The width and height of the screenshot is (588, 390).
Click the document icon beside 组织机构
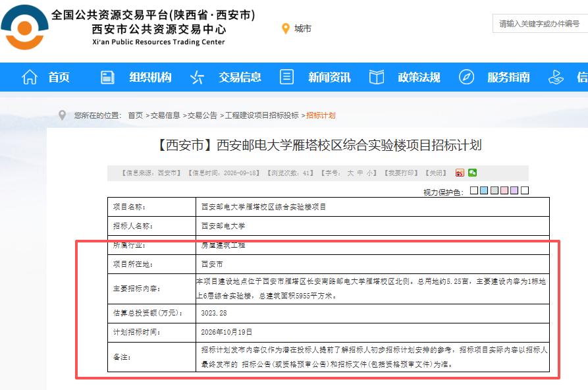point(107,77)
